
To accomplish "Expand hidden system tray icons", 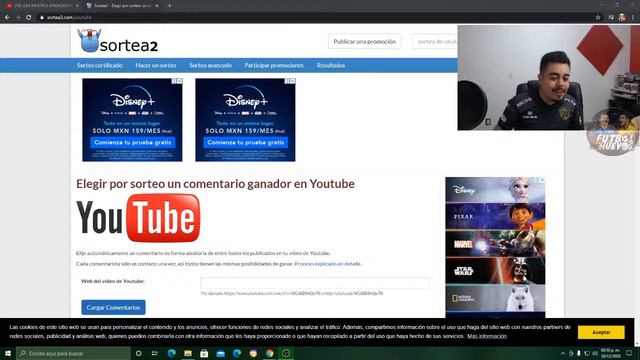I will [563, 353].
